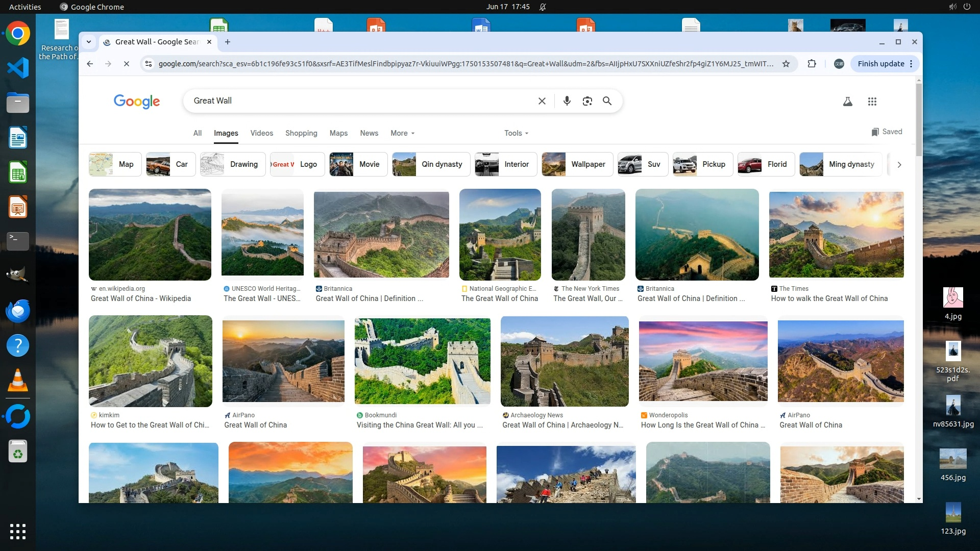Click the magnifying glass search button
980x551 pixels.
(x=607, y=101)
